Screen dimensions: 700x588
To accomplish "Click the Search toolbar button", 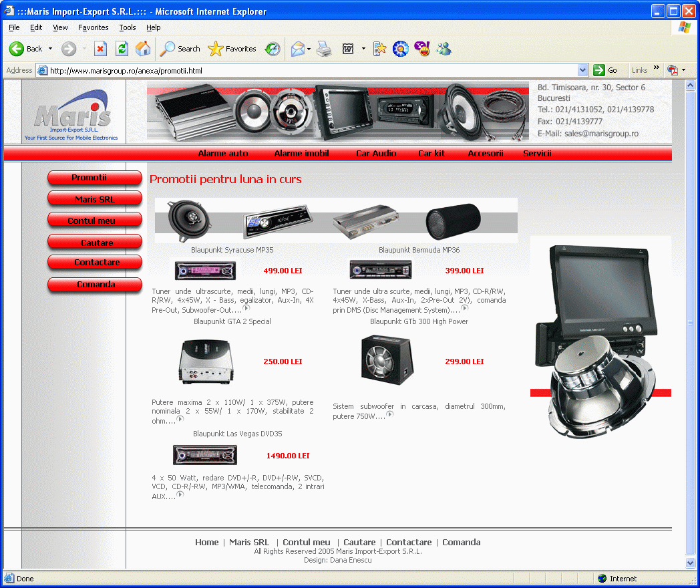I will pyautogui.click(x=180, y=49).
